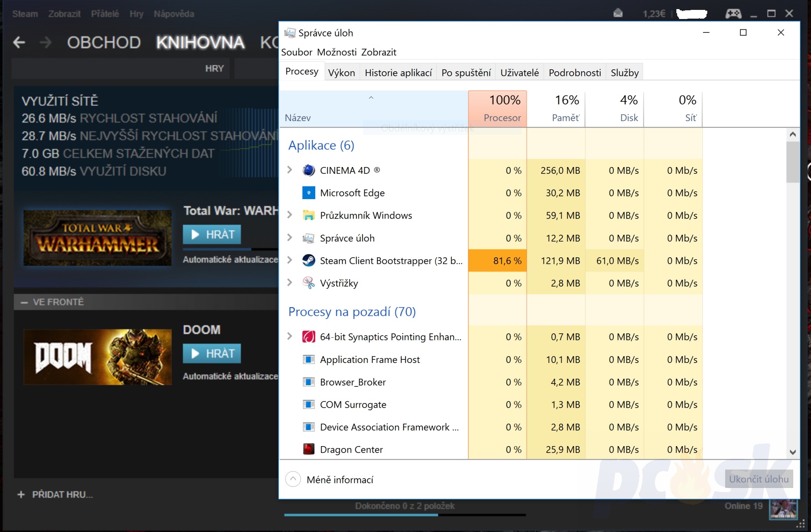Open the Po spuštění tab
Viewport: 811px width, 532px height.
[x=466, y=72]
